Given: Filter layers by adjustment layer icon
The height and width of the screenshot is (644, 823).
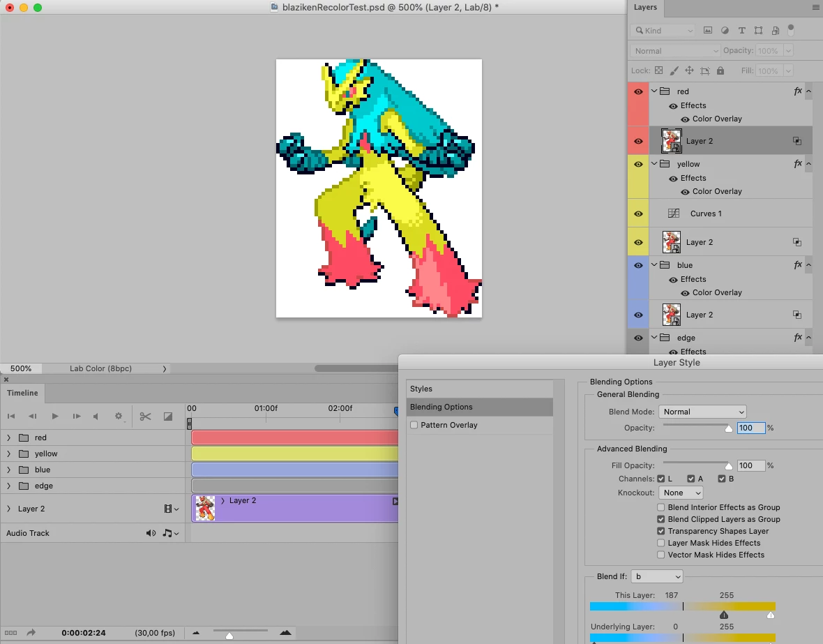Looking at the screenshot, I should (725, 31).
